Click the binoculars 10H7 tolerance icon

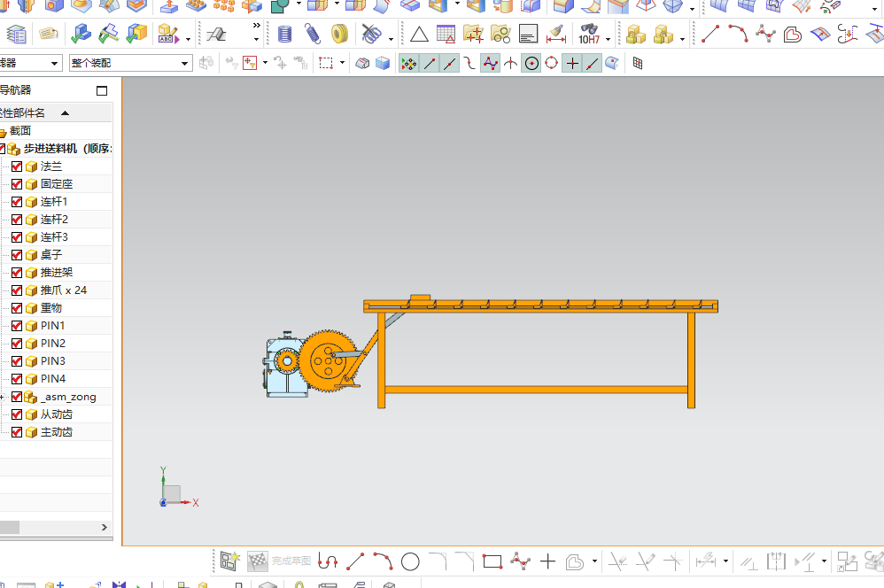(588, 34)
